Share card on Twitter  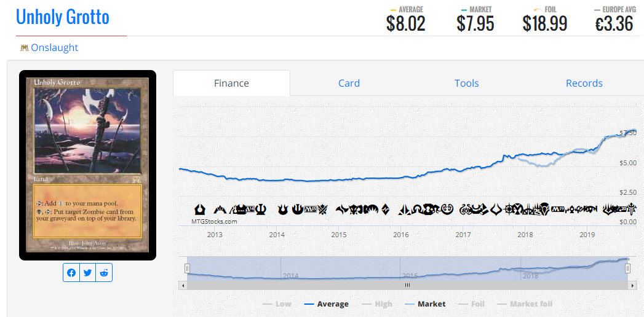click(87, 273)
